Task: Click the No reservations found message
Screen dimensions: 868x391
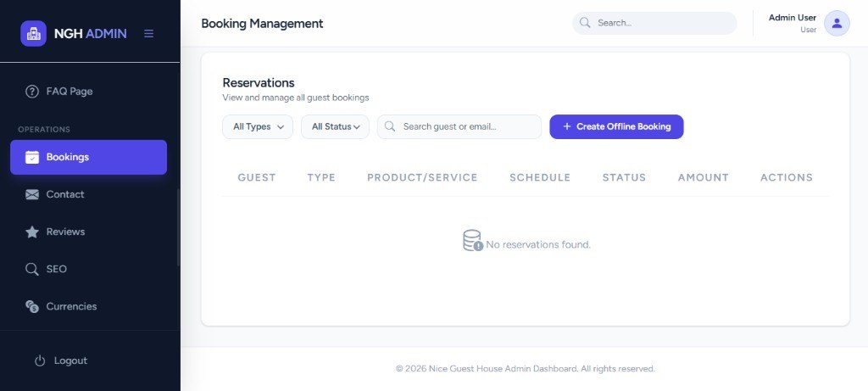Action: coord(538,245)
